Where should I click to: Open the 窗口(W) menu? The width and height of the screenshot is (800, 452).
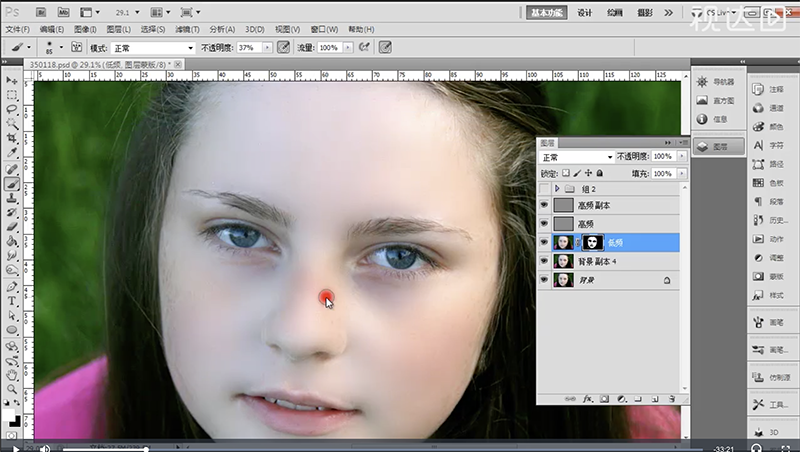[x=324, y=30]
